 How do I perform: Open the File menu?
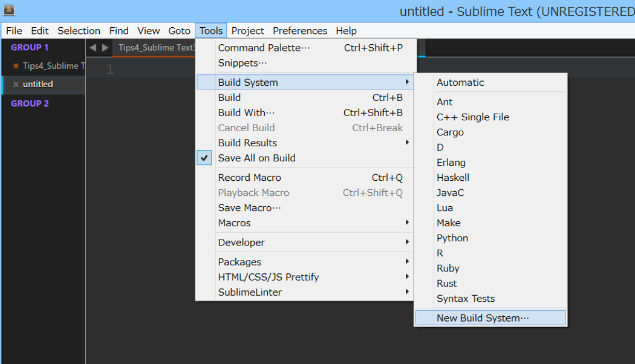(14, 31)
